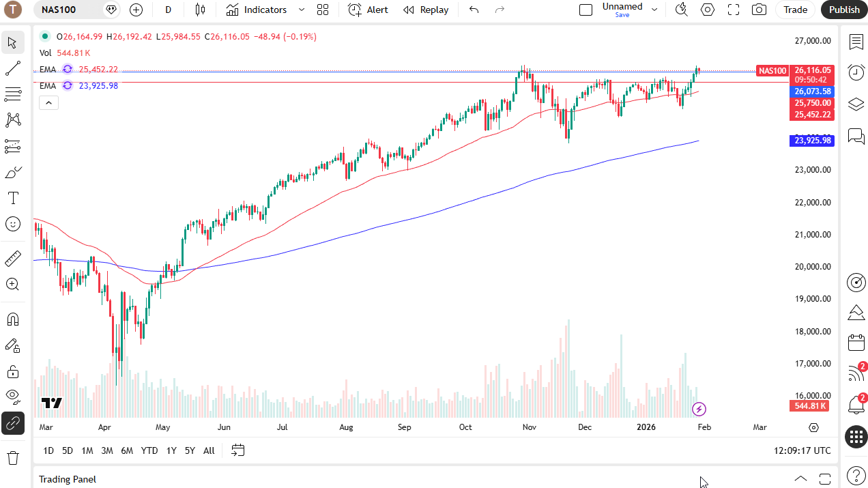This screenshot has height=488, width=868.
Task: Create a new Alert
Action: pyautogui.click(x=368, y=10)
